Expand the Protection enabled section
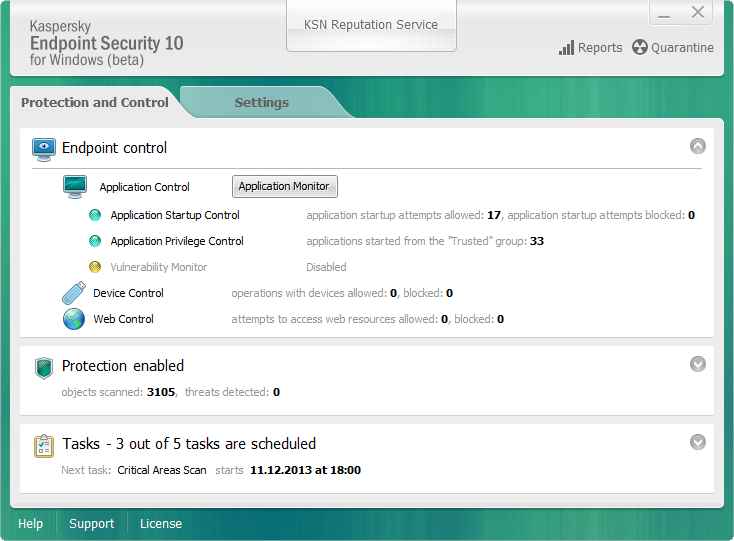The width and height of the screenshot is (734, 541). pyautogui.click(x=698, y=364)
